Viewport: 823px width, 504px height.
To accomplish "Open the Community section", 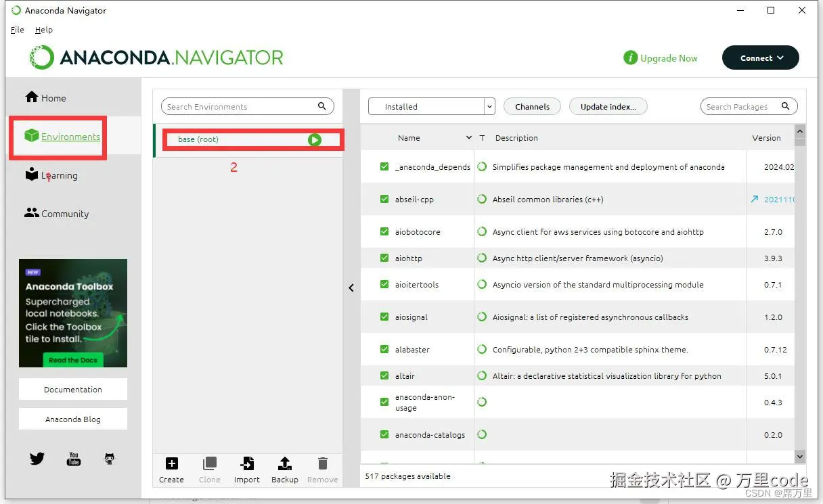I will [57, 213].
